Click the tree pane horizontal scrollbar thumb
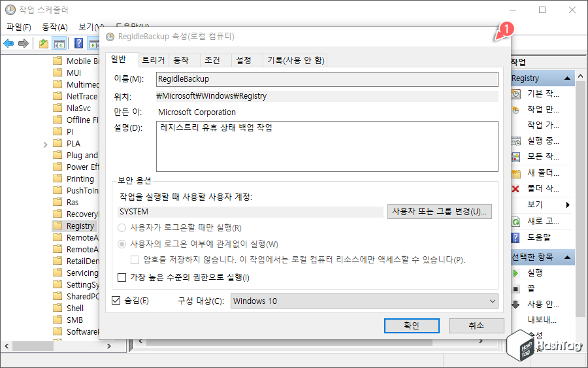Viewport: 588px width, 368px height. (33, 346)
